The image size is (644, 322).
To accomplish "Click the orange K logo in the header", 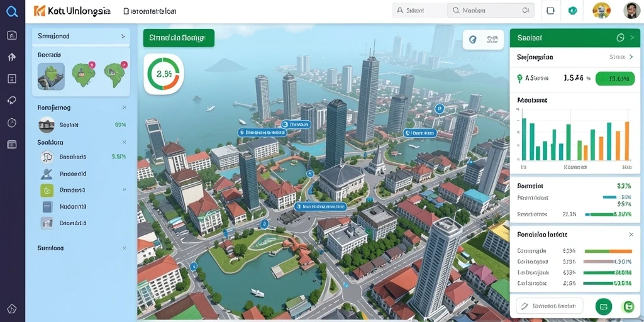I will coord(40,11).
